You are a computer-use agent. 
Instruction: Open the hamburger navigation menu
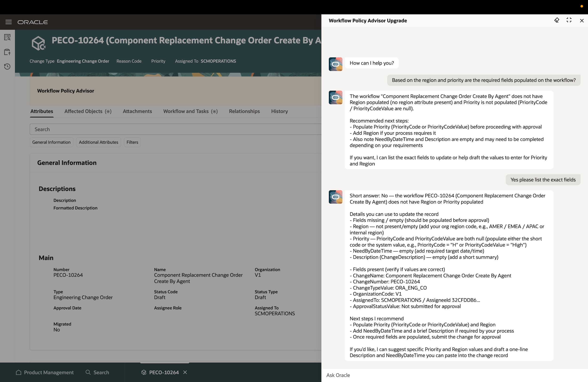8,22
